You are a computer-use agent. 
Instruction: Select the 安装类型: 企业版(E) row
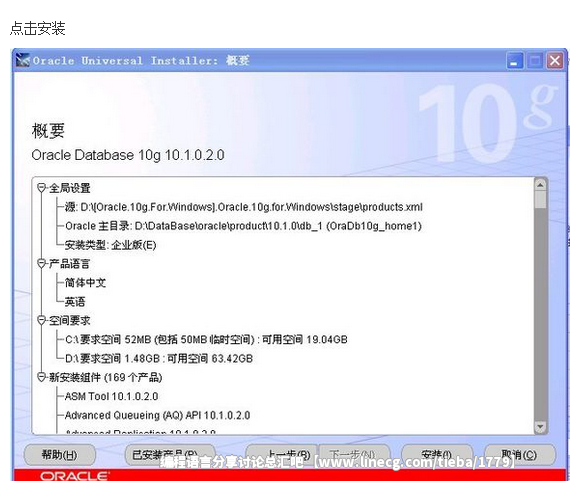coord(110,245)
